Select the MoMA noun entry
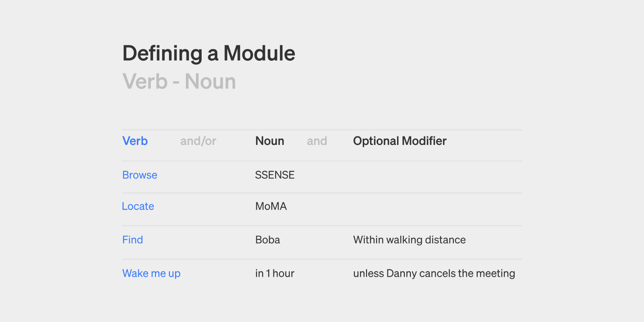This screenshot has height=322, width=644. (x=271, y=206)
